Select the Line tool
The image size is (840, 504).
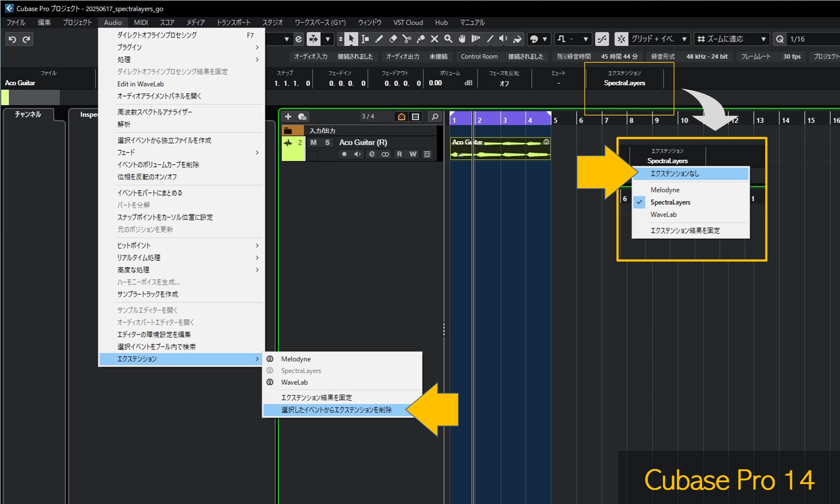tap(490, 39)
